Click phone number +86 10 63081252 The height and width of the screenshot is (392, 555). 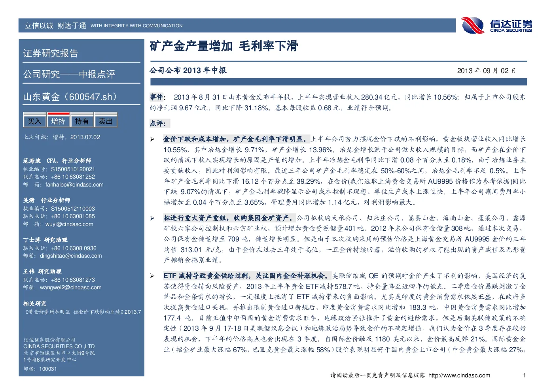73,177
